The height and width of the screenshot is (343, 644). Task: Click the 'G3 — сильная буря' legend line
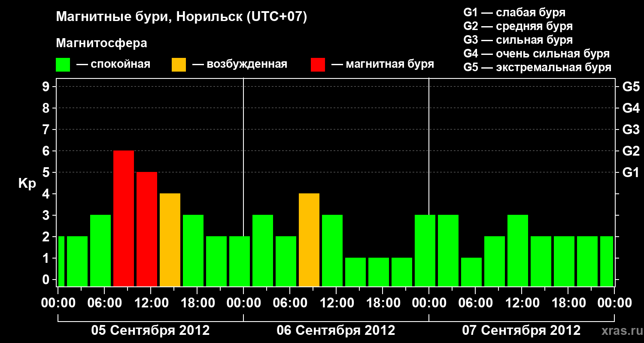point(518,40)
